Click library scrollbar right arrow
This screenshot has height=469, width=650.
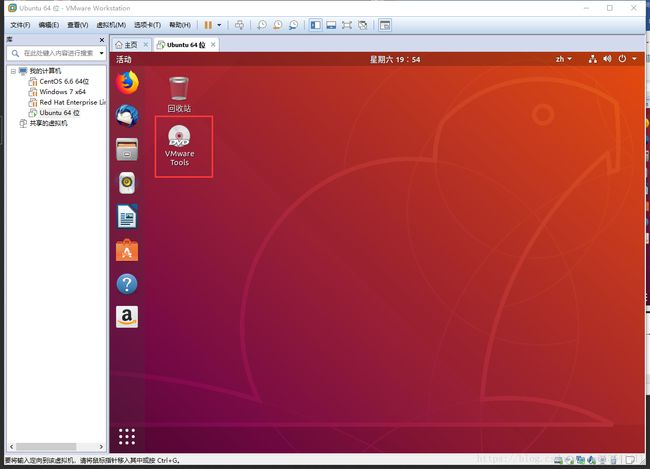[101, 447]
